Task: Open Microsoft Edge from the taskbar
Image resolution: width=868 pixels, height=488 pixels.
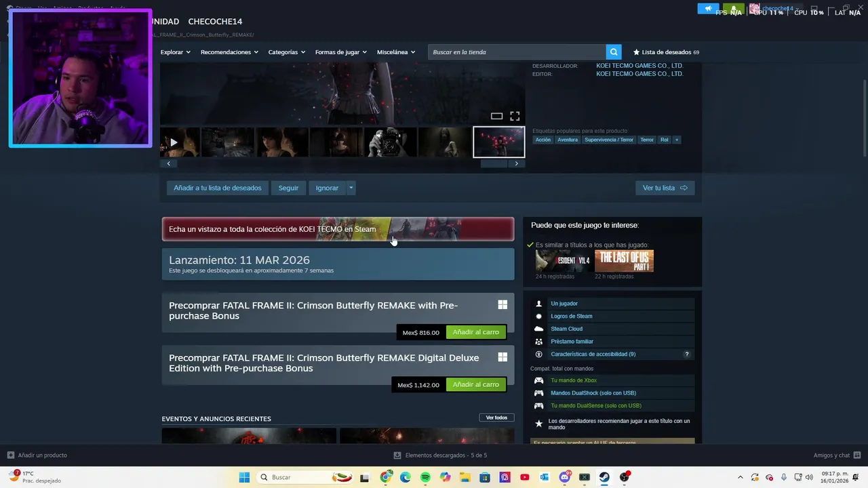Action: (406, 477)
